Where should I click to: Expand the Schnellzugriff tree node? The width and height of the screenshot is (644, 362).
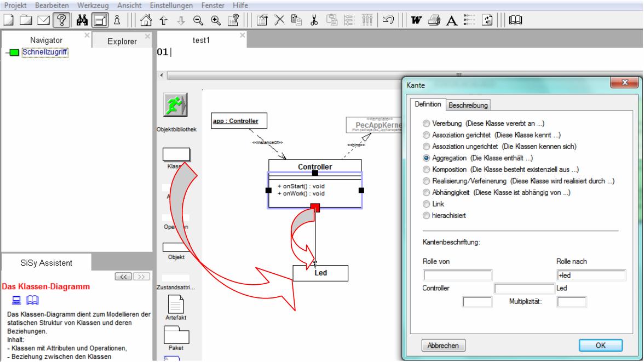coord(13,53)
